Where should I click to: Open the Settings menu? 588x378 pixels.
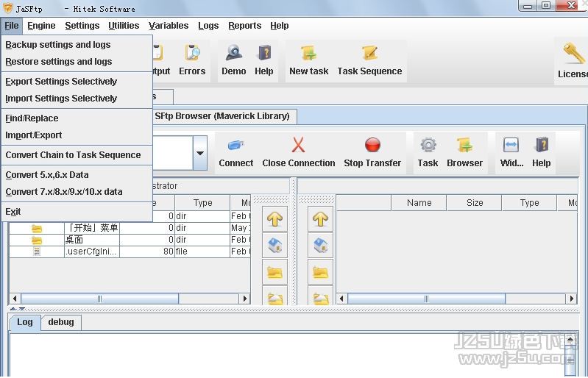tap(82, 26)
